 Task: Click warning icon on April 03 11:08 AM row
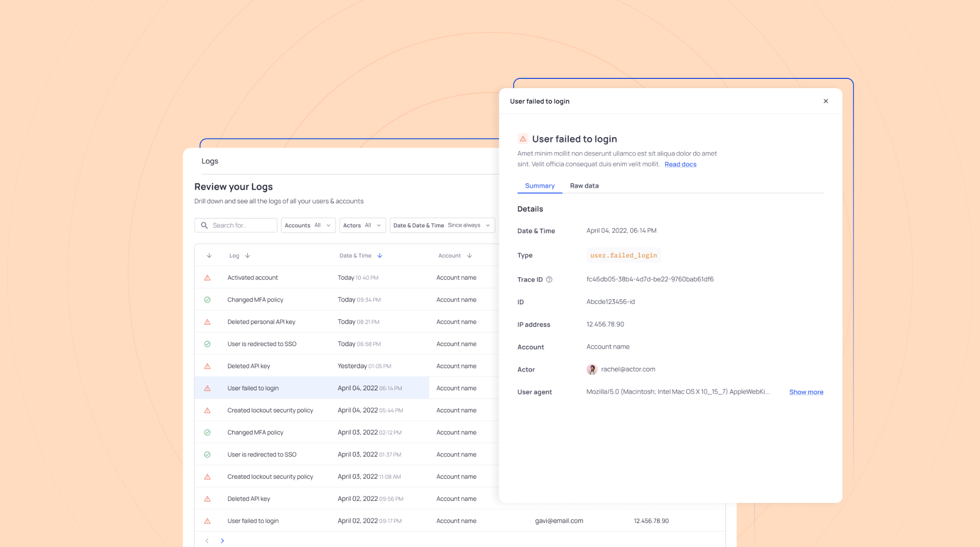[x=207, y=476]
